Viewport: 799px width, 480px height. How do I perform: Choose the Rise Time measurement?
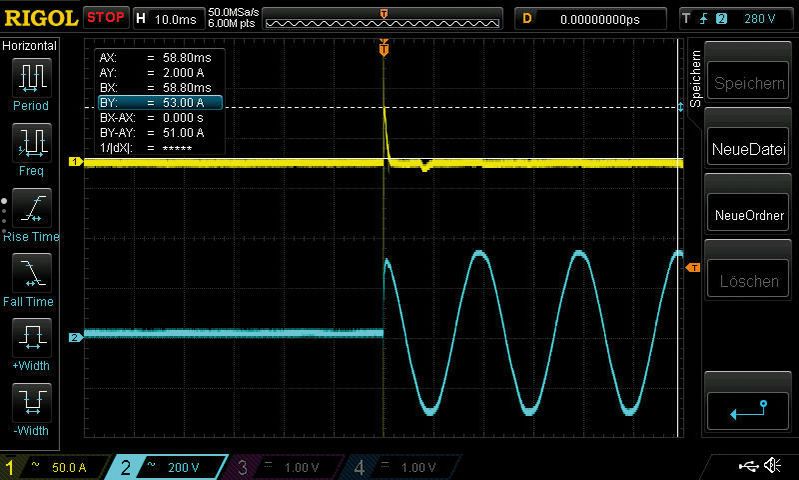tap(30, 211)
